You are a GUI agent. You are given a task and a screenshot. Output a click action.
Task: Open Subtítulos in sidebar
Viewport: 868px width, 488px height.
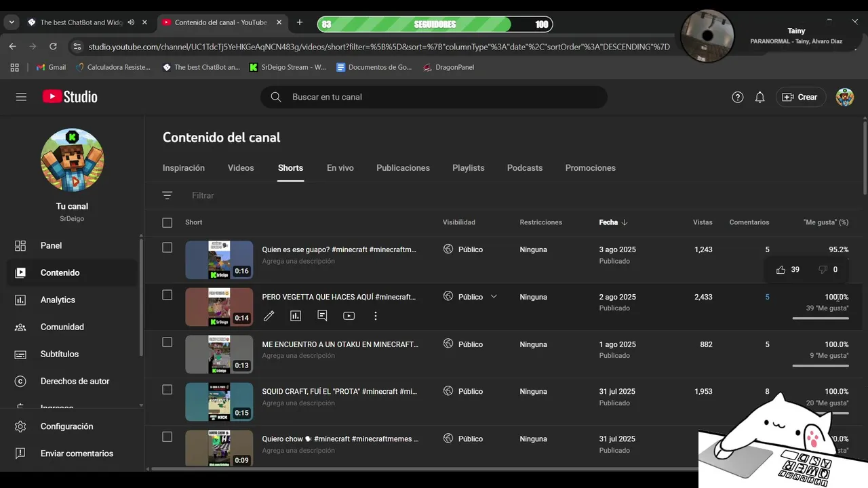[71, 354]
